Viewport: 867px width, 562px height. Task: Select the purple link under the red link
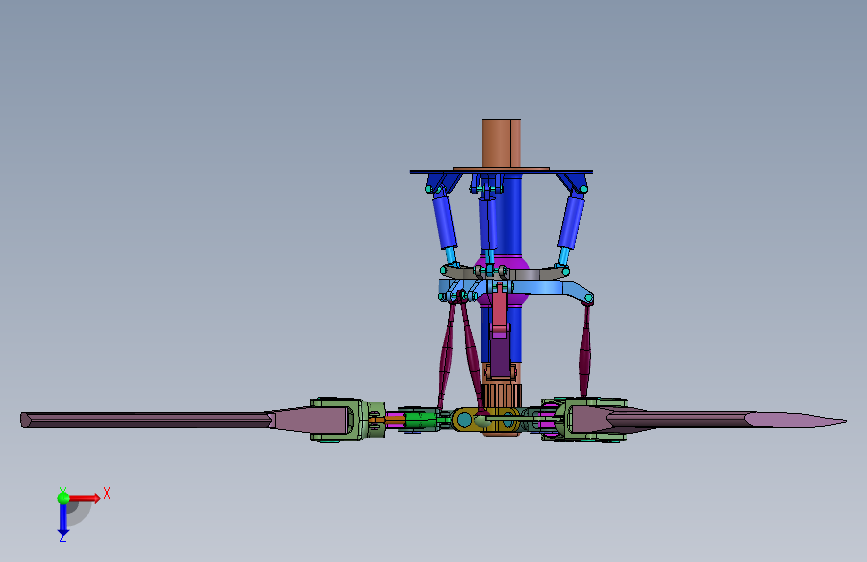pos(499,359)
